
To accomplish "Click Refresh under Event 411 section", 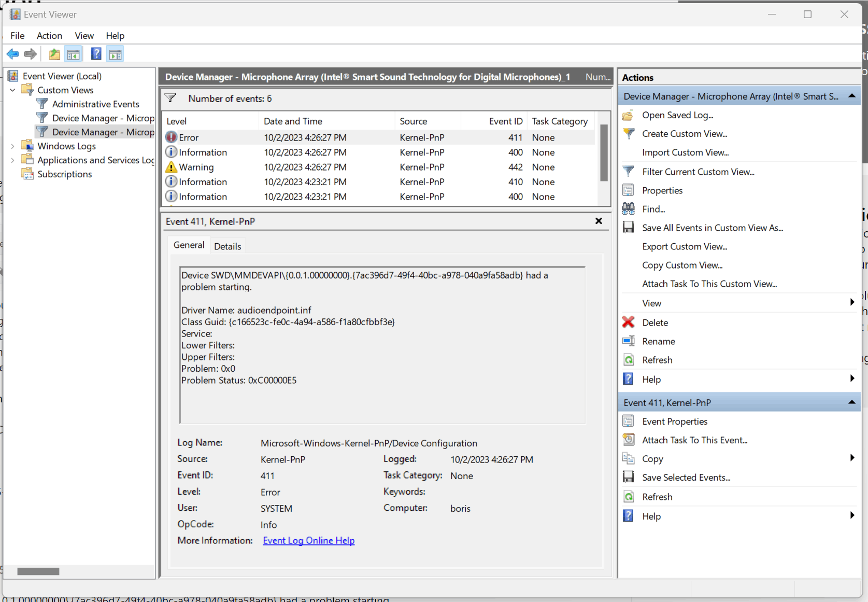I will pos(657,497).
